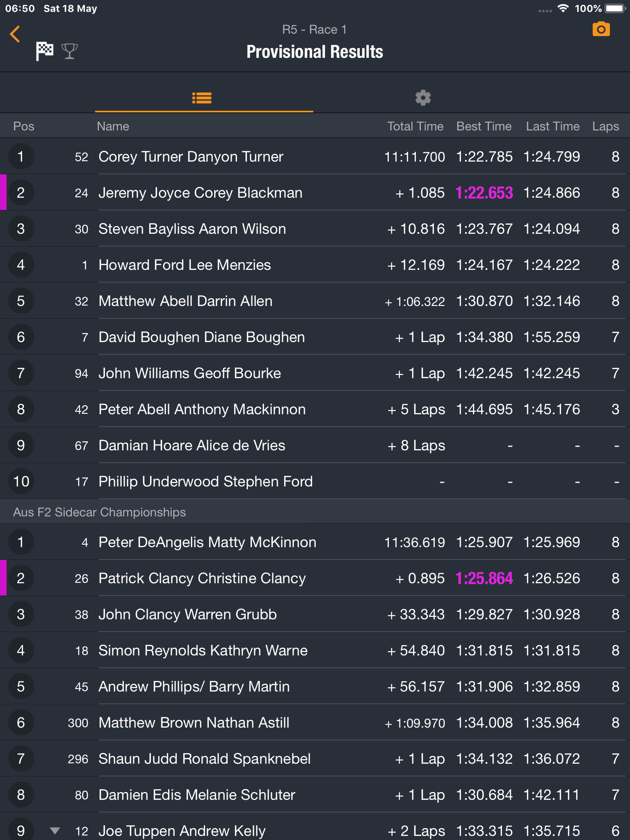Expand the Joe Tuppen row triangle
The height and width of the screenshot is (840, 630).
(55, 831)
